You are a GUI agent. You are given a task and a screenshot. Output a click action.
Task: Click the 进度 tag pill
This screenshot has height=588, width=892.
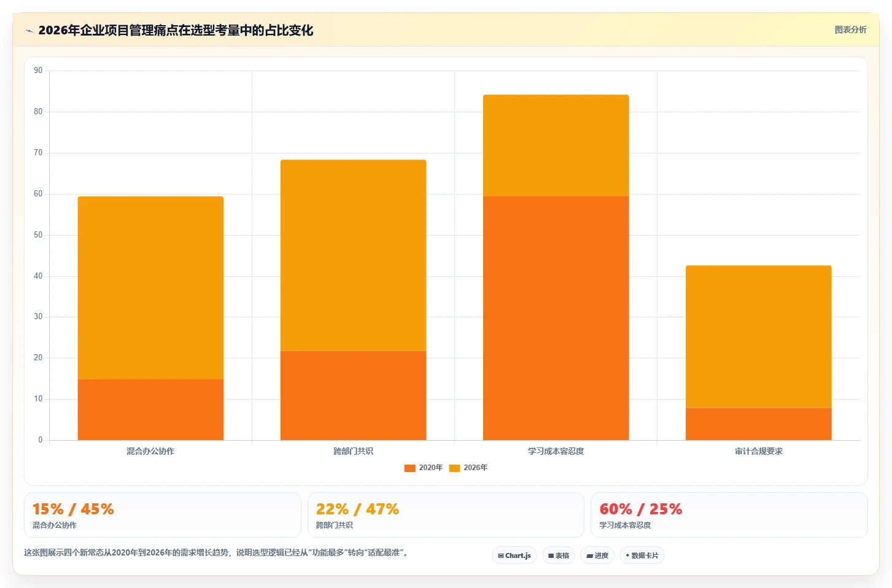click(x=597, y=555)
